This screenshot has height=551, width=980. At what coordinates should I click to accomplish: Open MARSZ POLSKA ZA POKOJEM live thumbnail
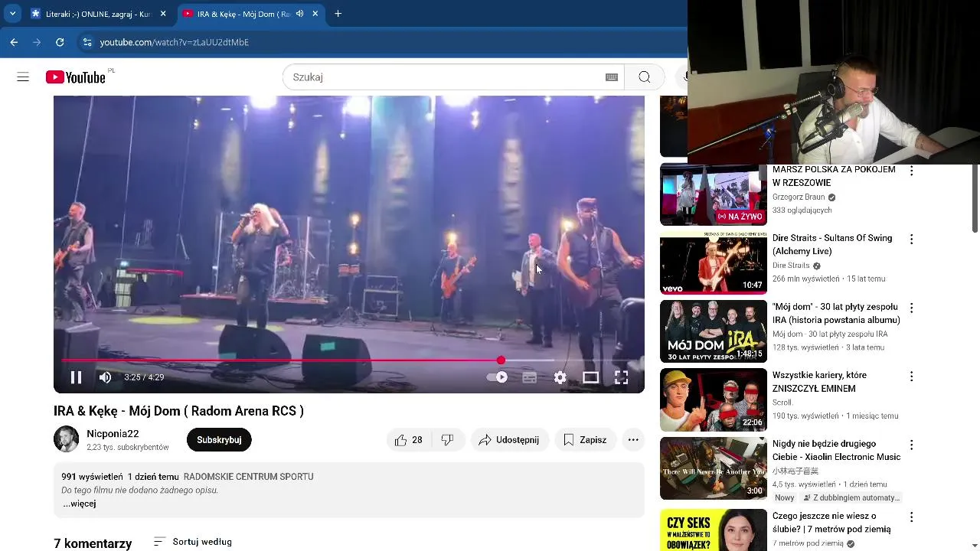click(x=714, y=195)
